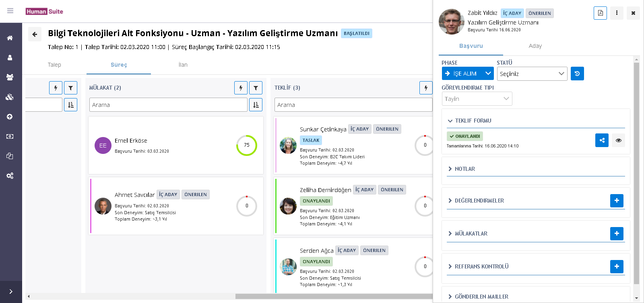
Task: Click the Arama search field in MÜLAKAT
Action: (168, 105)
